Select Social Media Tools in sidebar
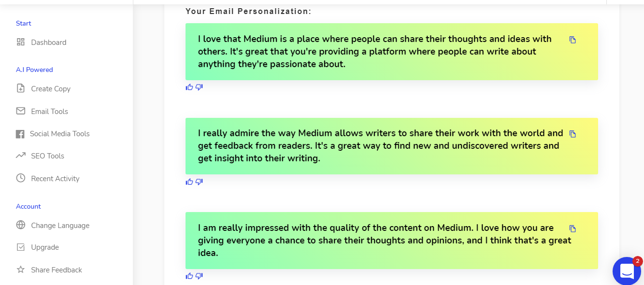 (x=59, y=134)
